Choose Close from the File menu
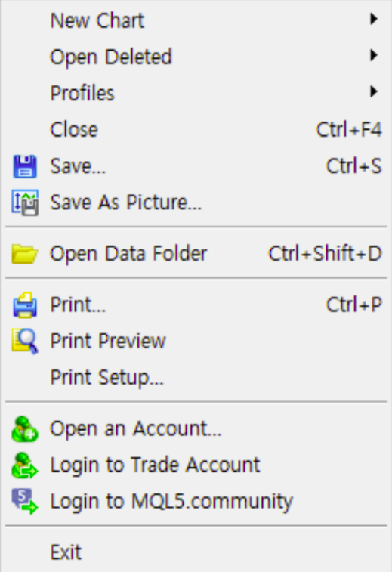 click(196, 129)
